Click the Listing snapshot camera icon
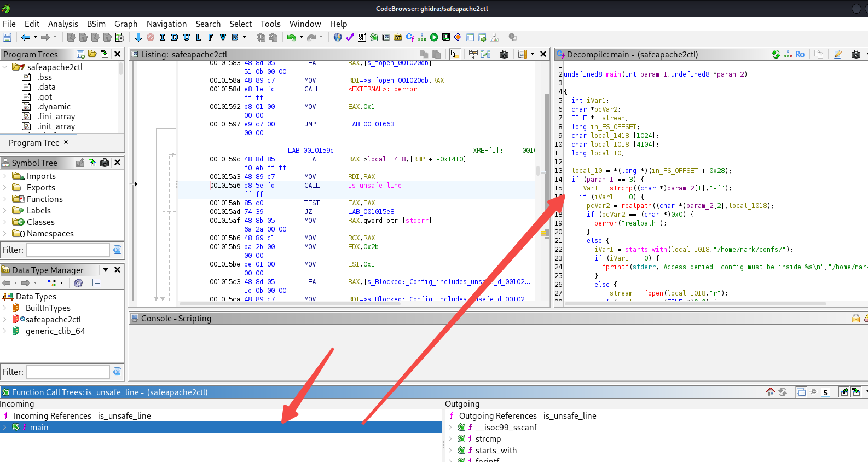868x462 pixels. (504, 54)
